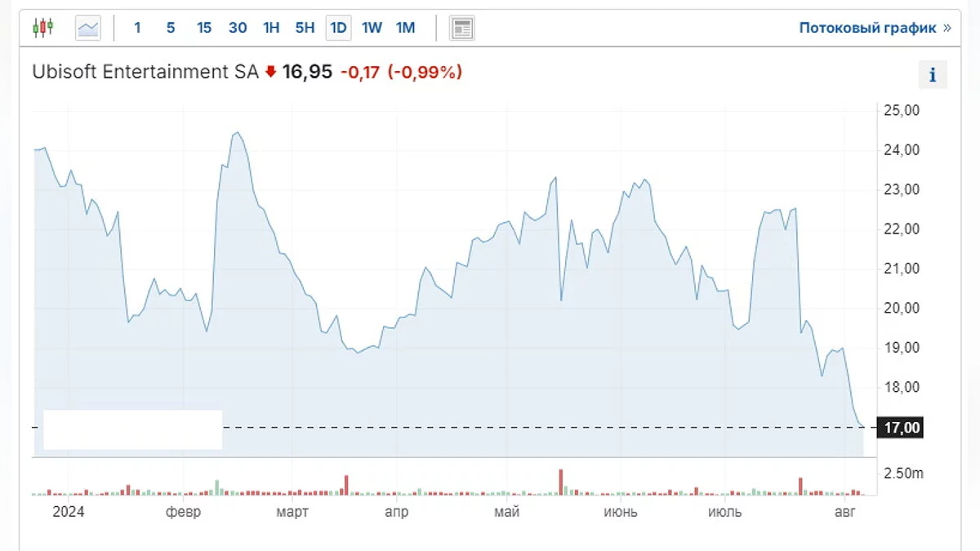980x551 pixels.
Task: Click the 22,00 price axis label
Action: click(x=901, y=229)
